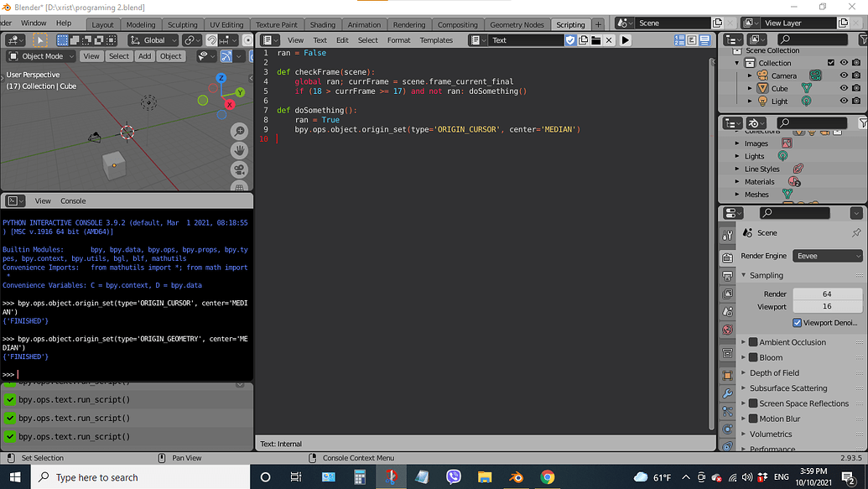Enable Ambient Occlusion checkbox
The height and width of the screenshot is (489, 868).
pos(753,342)
